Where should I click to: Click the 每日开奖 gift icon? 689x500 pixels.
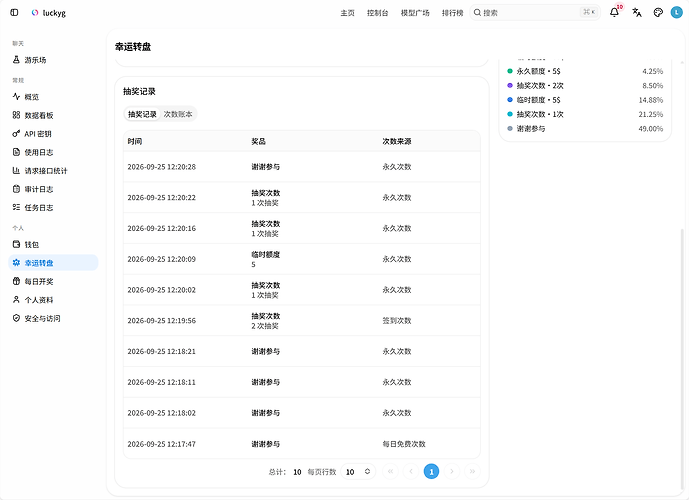pos(16,281)
